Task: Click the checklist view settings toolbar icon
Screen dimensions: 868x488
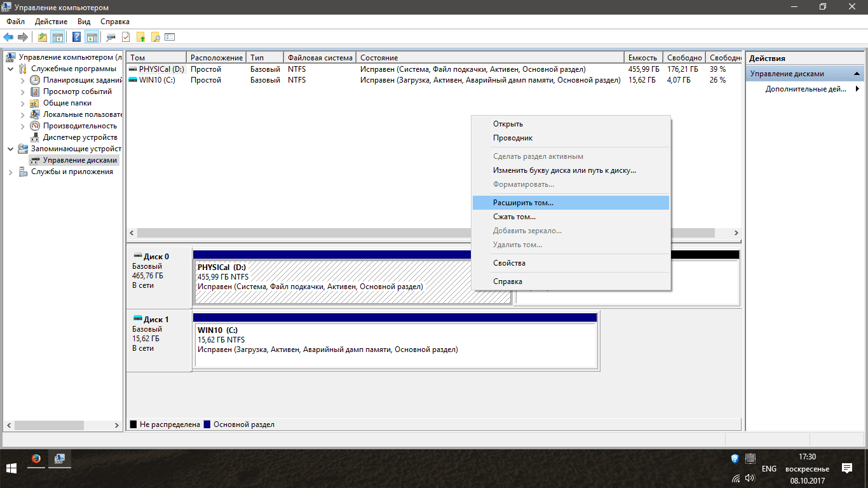Action: (170, 37)
